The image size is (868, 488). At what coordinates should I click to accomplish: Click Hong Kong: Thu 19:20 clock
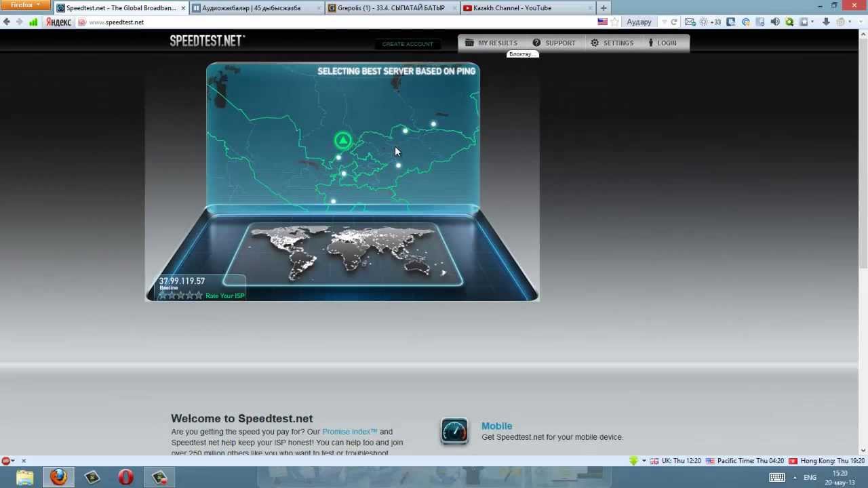[x=826, y=461]
